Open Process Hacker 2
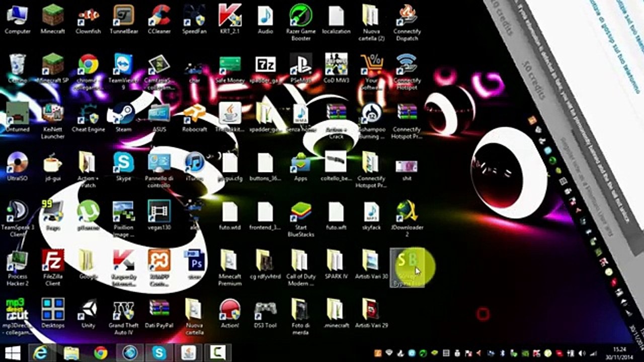644x362 pixels. coord(18,268)
